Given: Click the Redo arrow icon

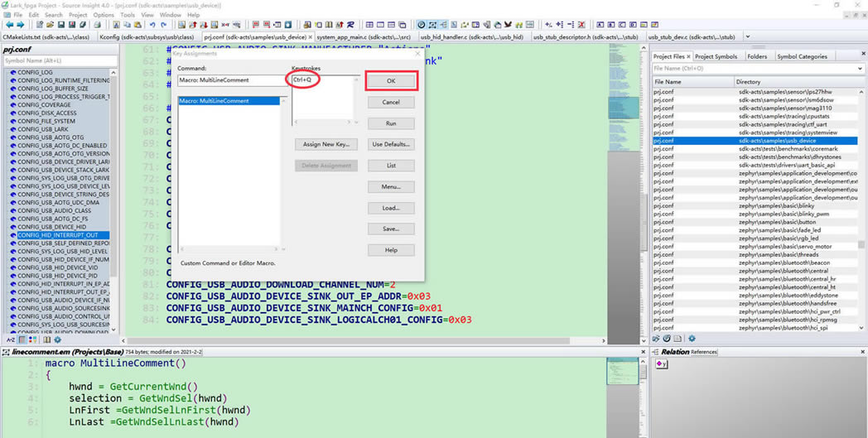Looking at the screenshot, I should coord(164,25).
